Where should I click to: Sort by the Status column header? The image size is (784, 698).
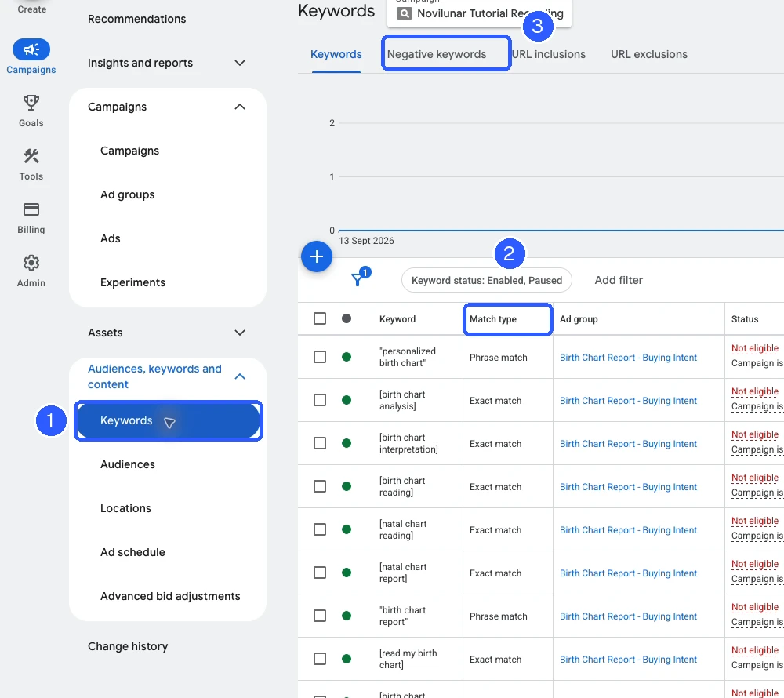click(x=745, y=319)
